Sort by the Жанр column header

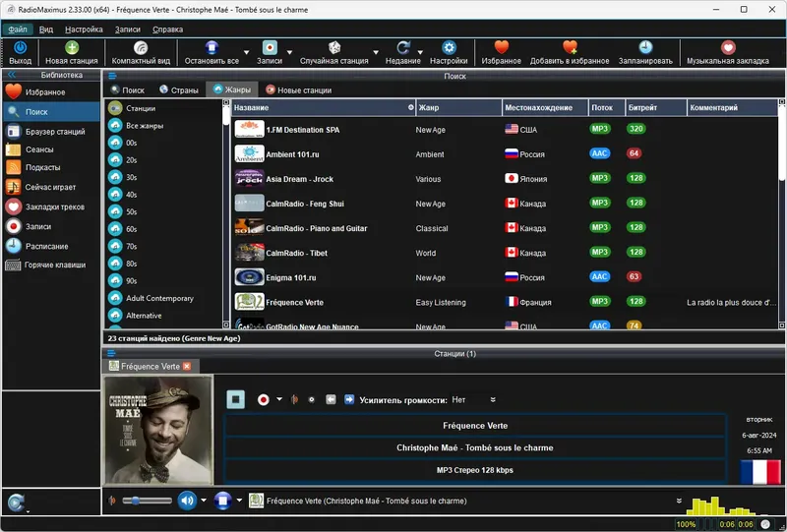click(x=458, y=107)
